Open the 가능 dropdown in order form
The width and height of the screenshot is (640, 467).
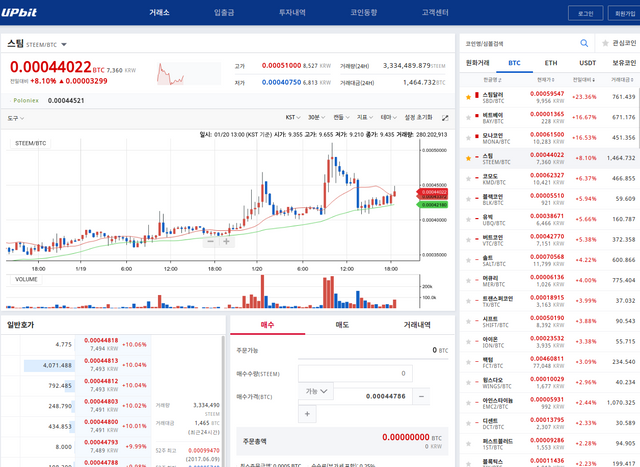(316, 391)
